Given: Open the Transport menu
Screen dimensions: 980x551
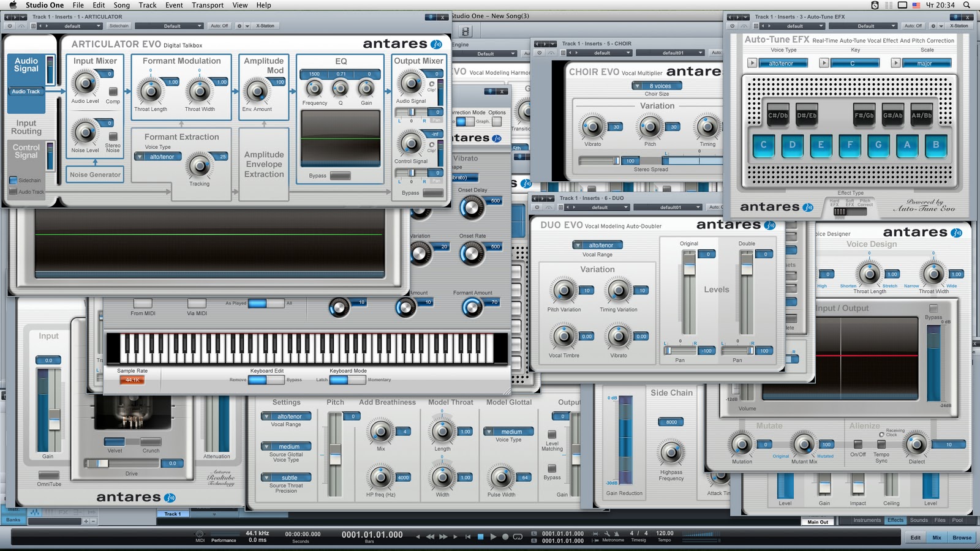Looking at the screenshot, I should pos(208,5).
